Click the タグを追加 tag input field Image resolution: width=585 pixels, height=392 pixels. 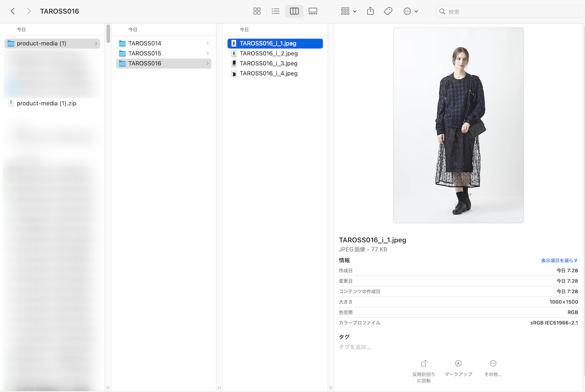(x=355, y=347)
